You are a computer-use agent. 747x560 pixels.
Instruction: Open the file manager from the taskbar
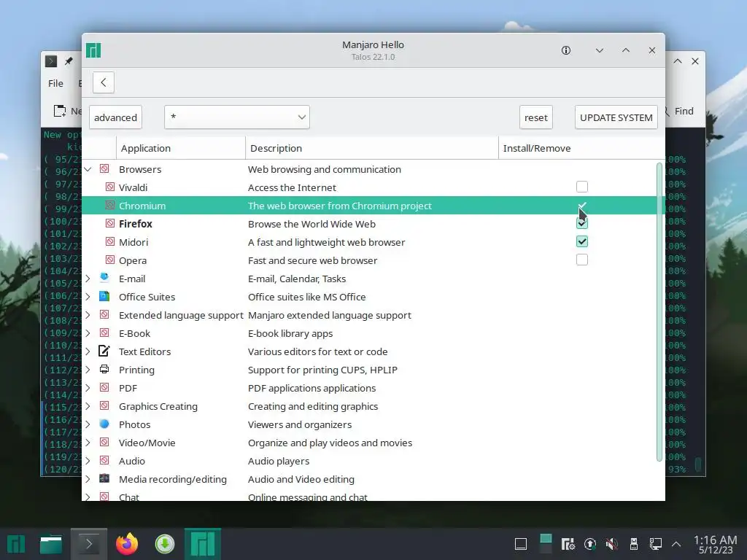coord(51,544)
